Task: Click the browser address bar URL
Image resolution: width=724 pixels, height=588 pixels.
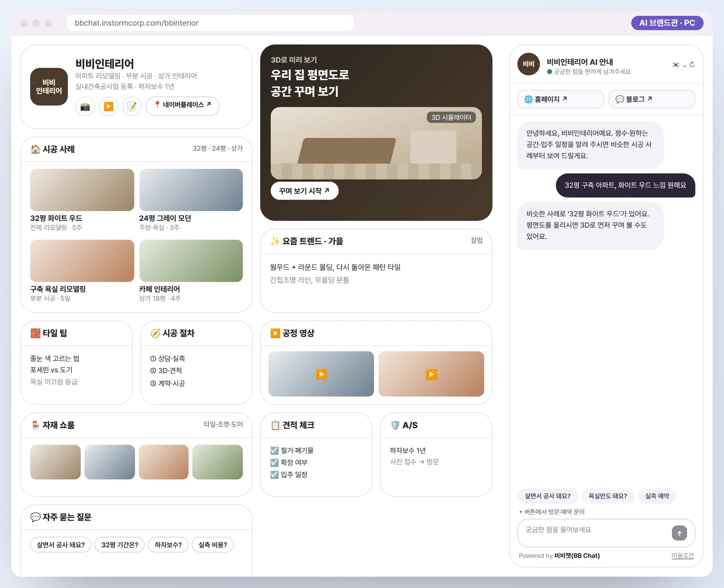Action: [x=210, y=23]
